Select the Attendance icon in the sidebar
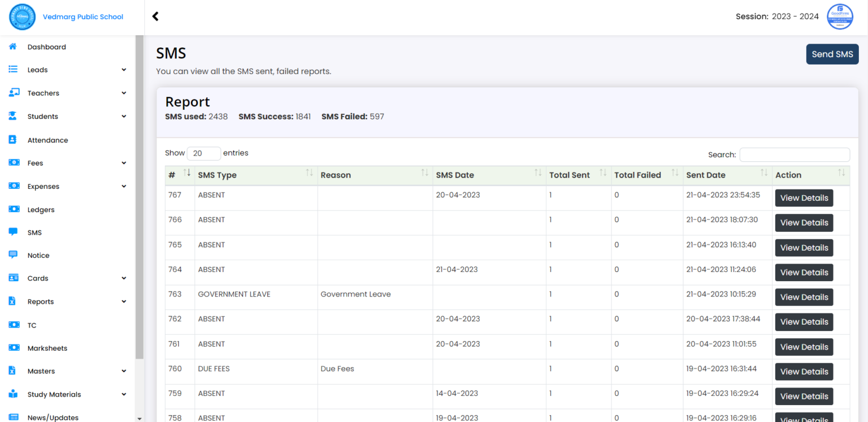The height and width of the screenshot is (422, 868). click(x=13, y=140)
